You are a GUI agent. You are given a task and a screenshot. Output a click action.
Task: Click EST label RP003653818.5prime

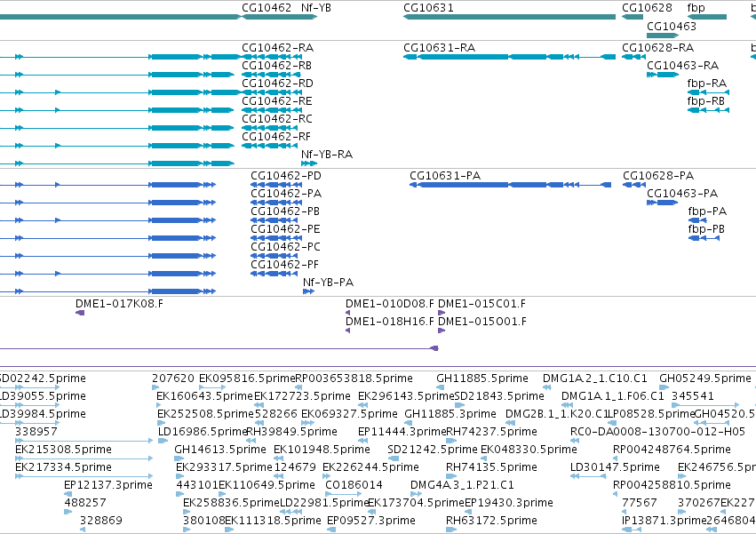[x=354, y=379]
